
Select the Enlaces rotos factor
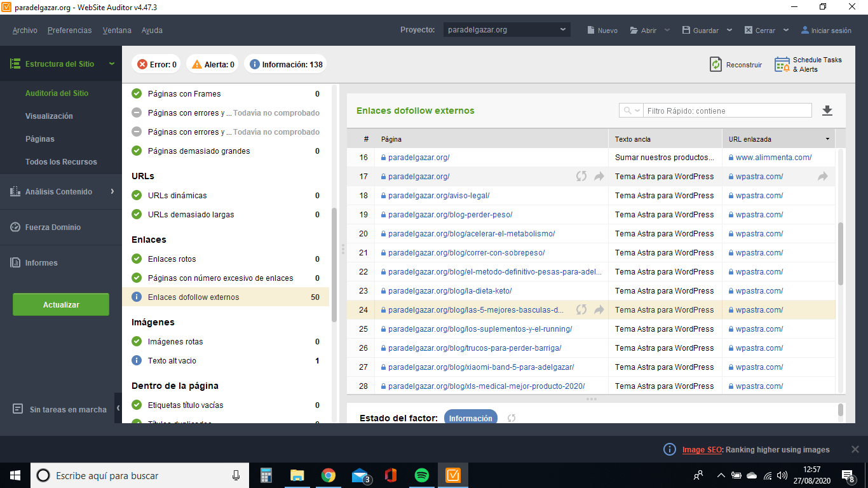226,259
